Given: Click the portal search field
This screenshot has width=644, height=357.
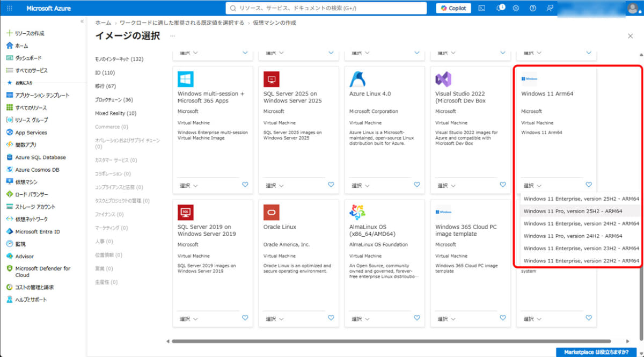Looking at the screenshot, I should click(x=326, y=8).
